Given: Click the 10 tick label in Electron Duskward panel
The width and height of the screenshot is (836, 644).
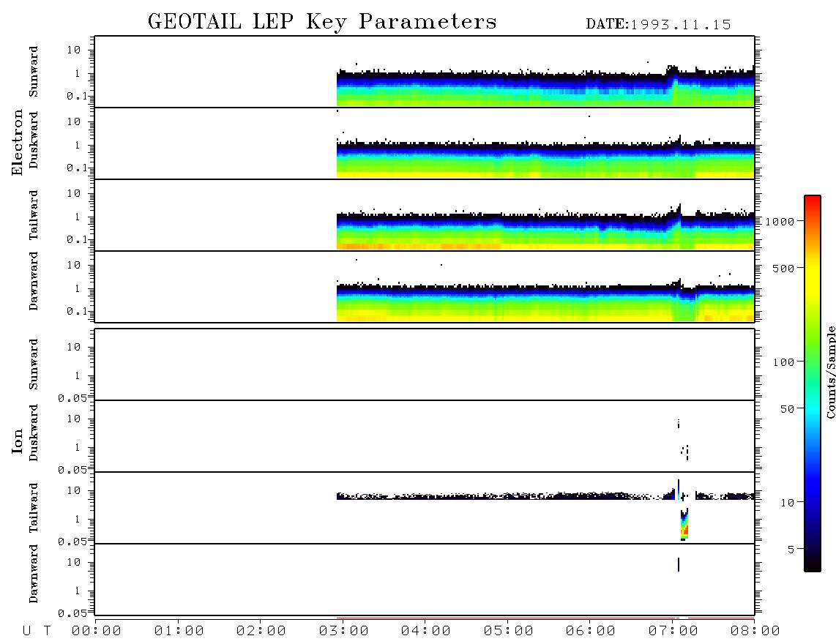Looking at the screenshot, I should (x=74, y=121).
